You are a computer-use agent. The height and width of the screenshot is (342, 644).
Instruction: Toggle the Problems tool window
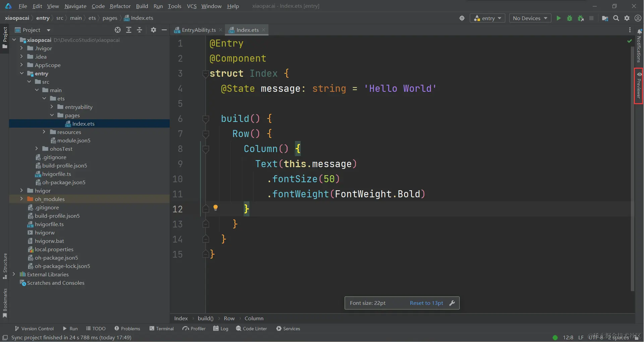[x=127, y=329]
